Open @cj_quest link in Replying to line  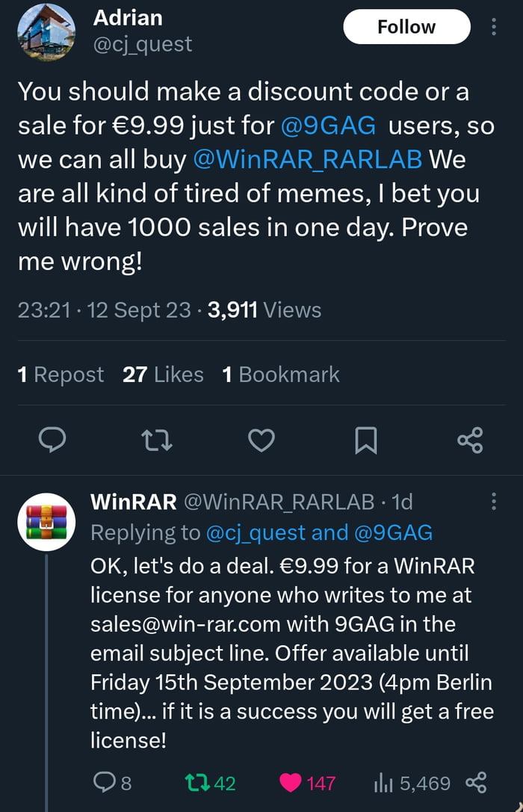(256, 532)
